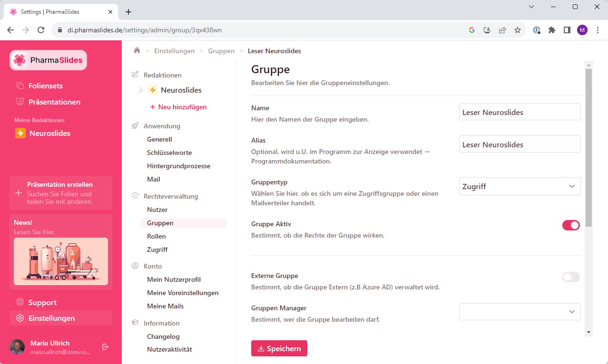
Task: Open the Gruppen Manager dropdown
Action: point(520,312)
